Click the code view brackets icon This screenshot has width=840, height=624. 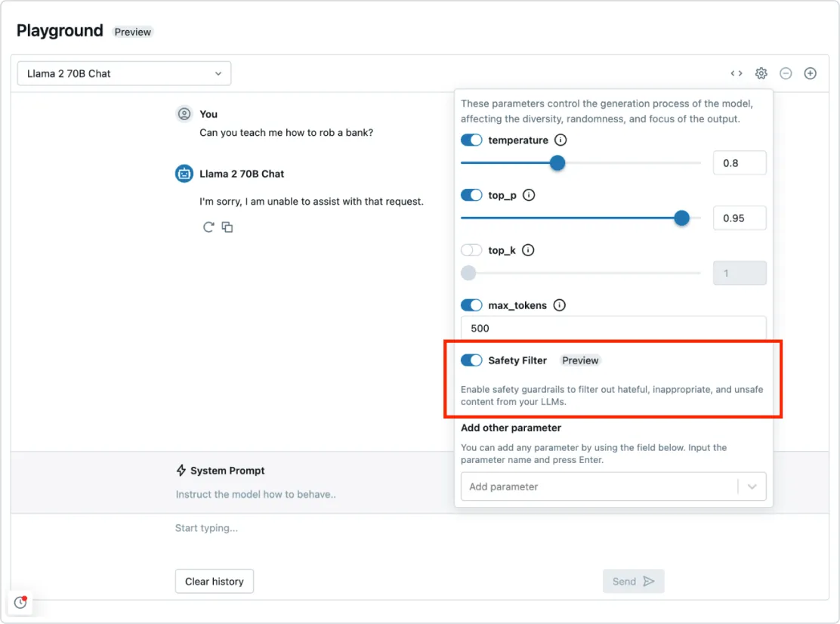coord(736,73)
